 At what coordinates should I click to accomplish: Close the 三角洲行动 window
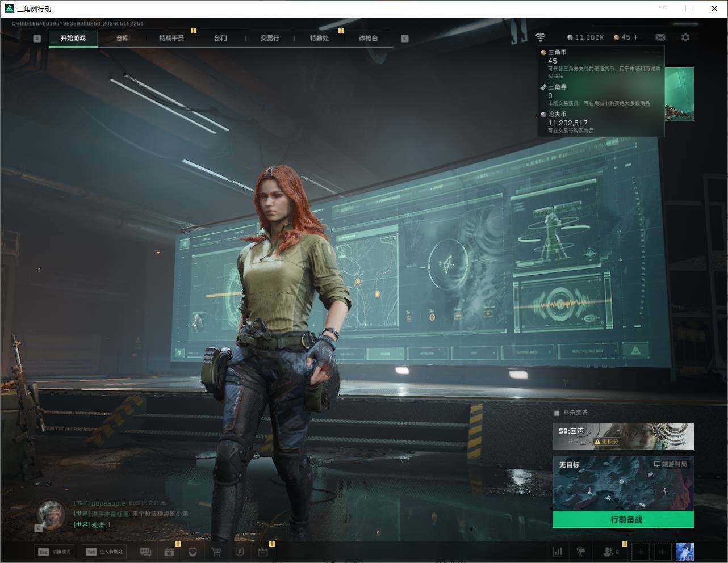coord(714,9)
